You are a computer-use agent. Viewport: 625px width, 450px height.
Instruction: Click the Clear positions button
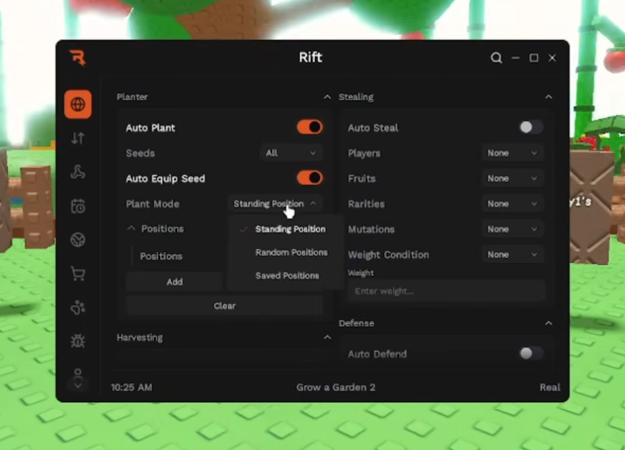click(x=224, y=306)
